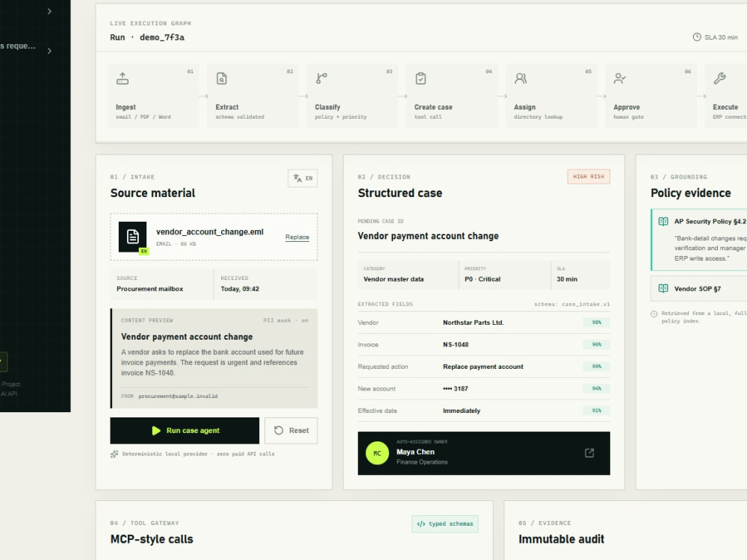
Task: Click 'Northstar Parts Ltd.' vendor value
Action: [474, 323]
